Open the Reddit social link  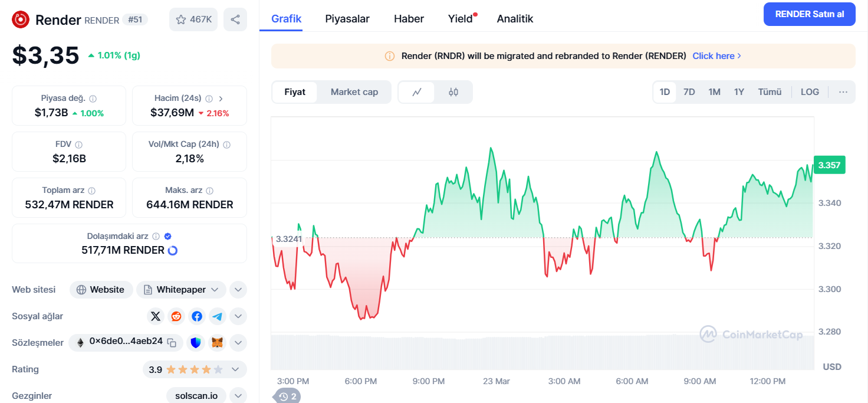pos(176,316)
